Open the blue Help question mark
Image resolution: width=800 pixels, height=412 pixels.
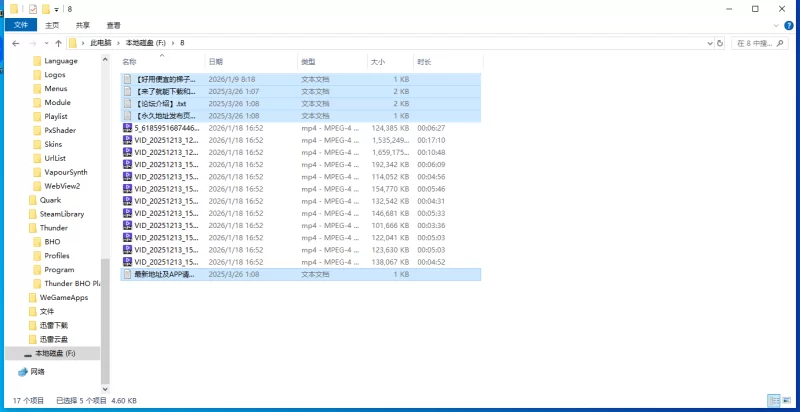click(x=789, y=25)
